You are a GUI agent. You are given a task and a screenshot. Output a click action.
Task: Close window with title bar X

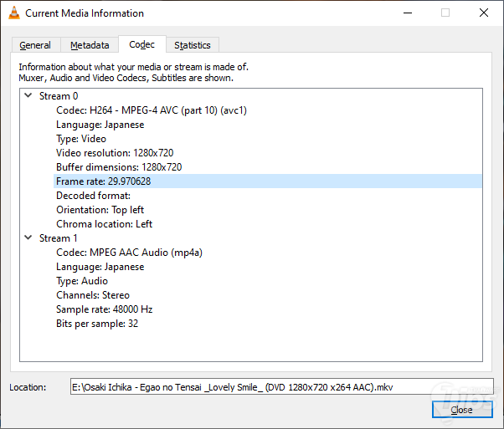(484, 13)
